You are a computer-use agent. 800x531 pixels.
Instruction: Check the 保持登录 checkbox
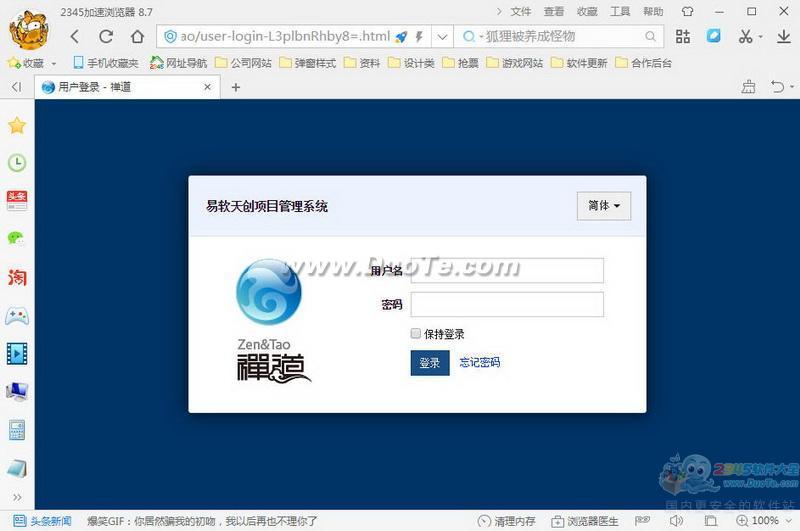pyautogui.click(x=416, y=334)
